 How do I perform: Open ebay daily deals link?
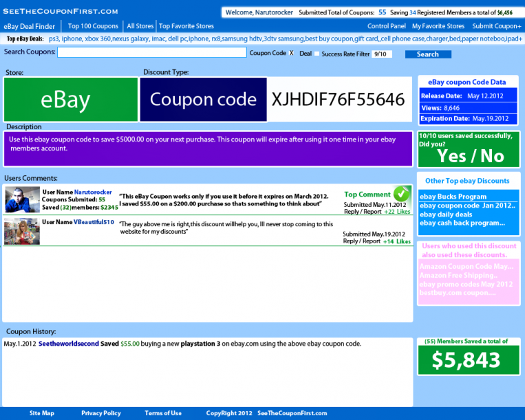446,214
